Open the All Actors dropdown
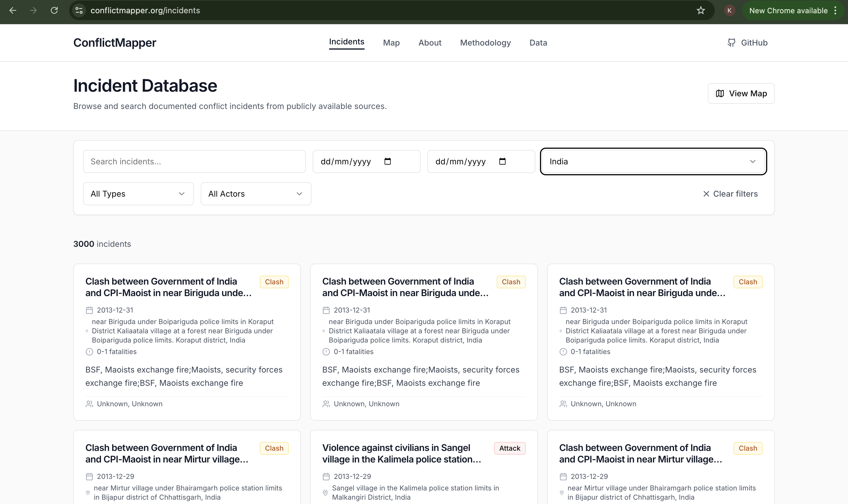This screenshot has width=848, height=504. (256, 194)
